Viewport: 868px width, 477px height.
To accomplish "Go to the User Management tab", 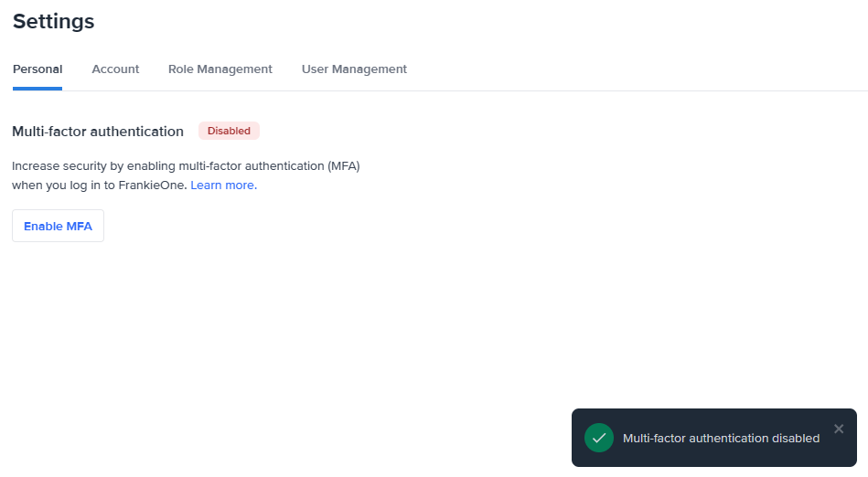I will point(354,69).
